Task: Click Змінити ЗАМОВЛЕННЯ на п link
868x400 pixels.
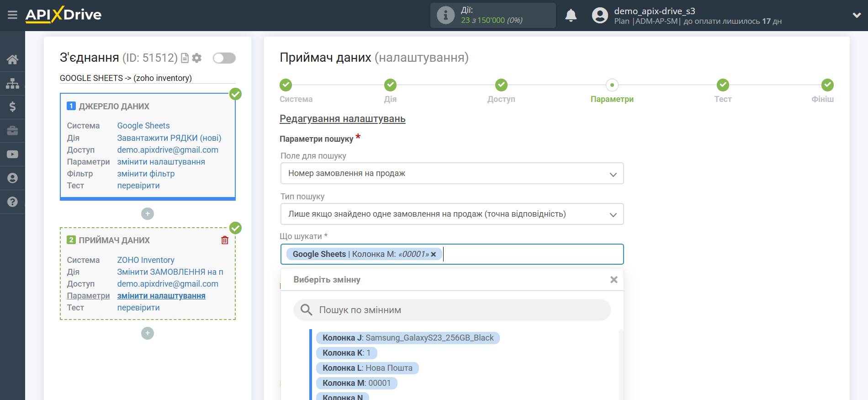Action: pyautogui.click(x=170, y=272)
